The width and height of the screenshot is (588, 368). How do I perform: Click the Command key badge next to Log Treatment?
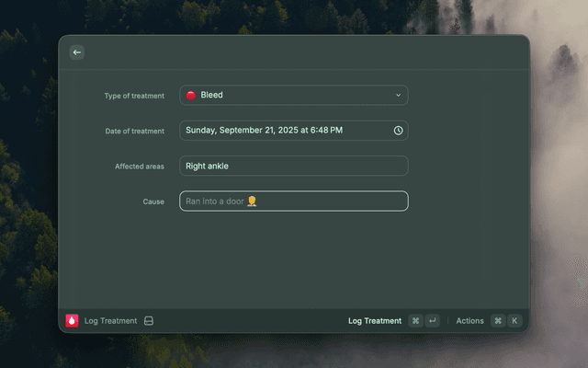click(416, 321)
